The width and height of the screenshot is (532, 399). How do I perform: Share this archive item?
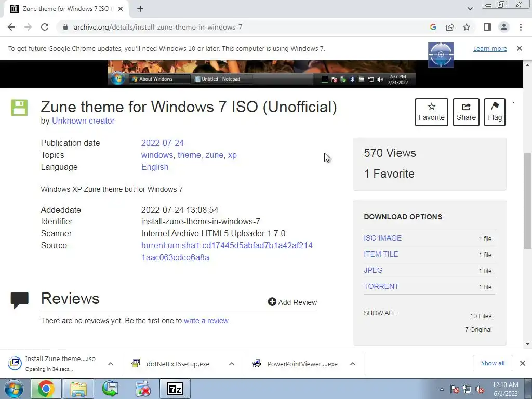466,112
